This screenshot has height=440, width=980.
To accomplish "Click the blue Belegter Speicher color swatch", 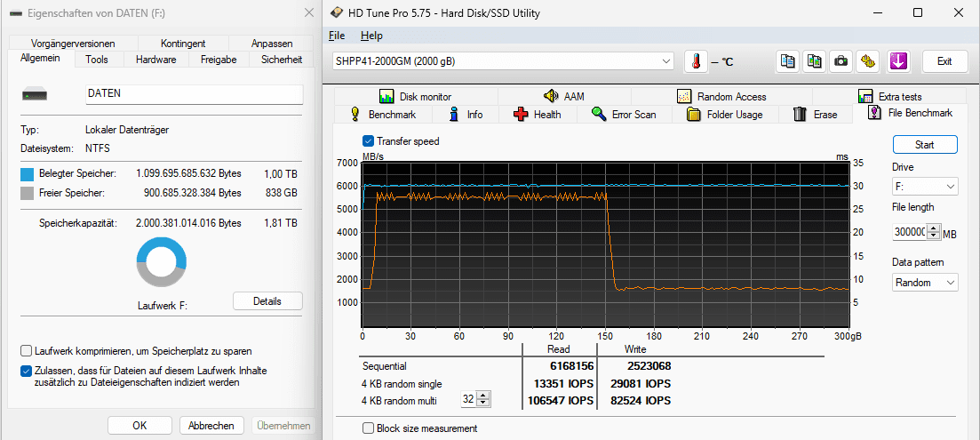I will [27, 173].
